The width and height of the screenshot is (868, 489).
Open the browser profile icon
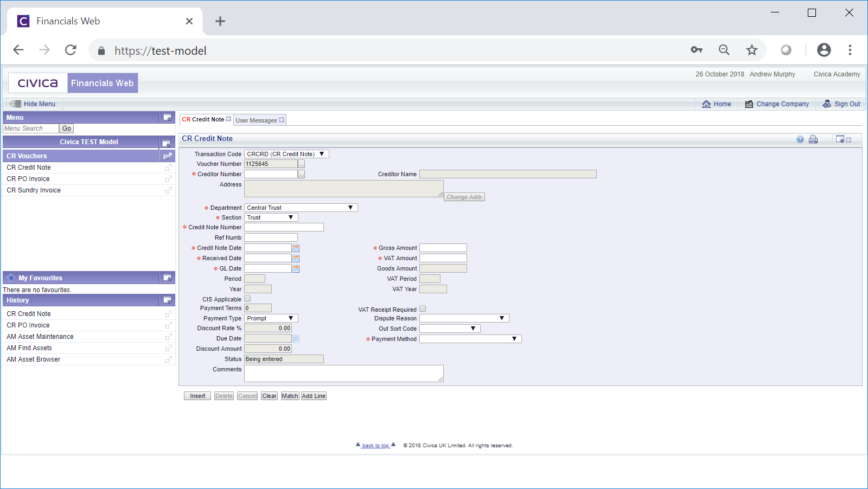pyautogui.click(x=824, y=50)
